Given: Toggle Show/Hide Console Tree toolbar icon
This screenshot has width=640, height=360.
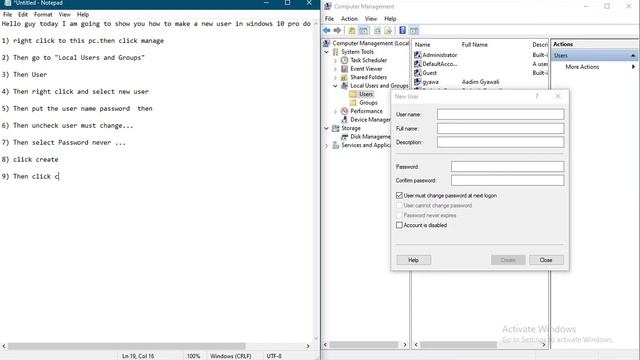Looking at the screenshot, I should pos(363,31).
